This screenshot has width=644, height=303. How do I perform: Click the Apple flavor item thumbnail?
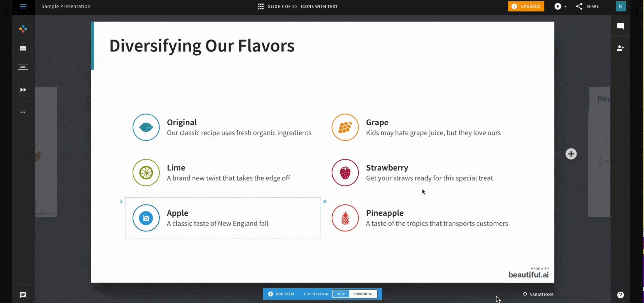146,218
